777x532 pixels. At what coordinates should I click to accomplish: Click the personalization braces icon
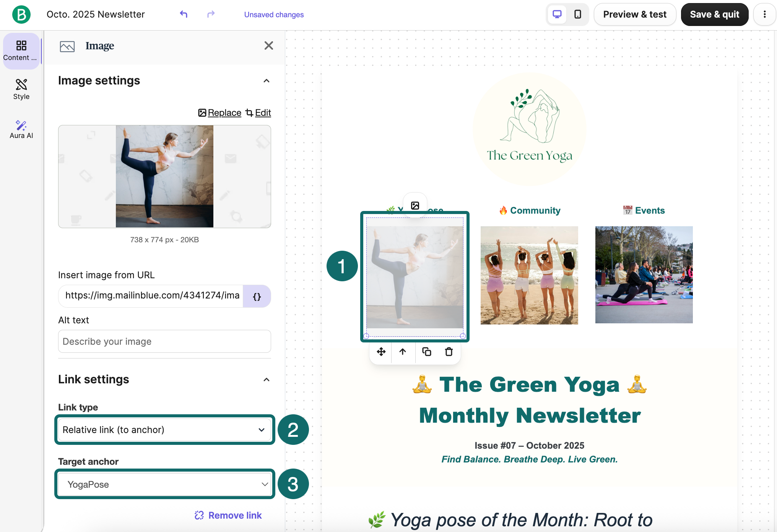pyautogui.click(x=257, y=296)
